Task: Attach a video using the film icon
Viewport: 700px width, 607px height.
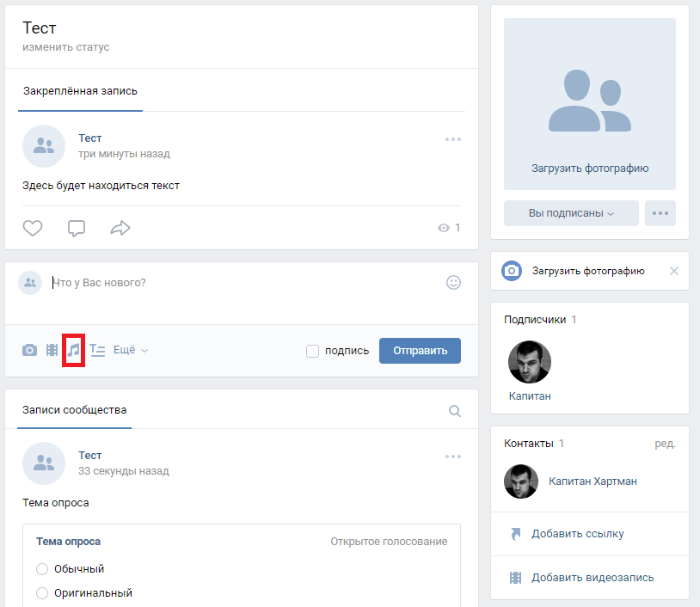Action: tap(52, 350)
